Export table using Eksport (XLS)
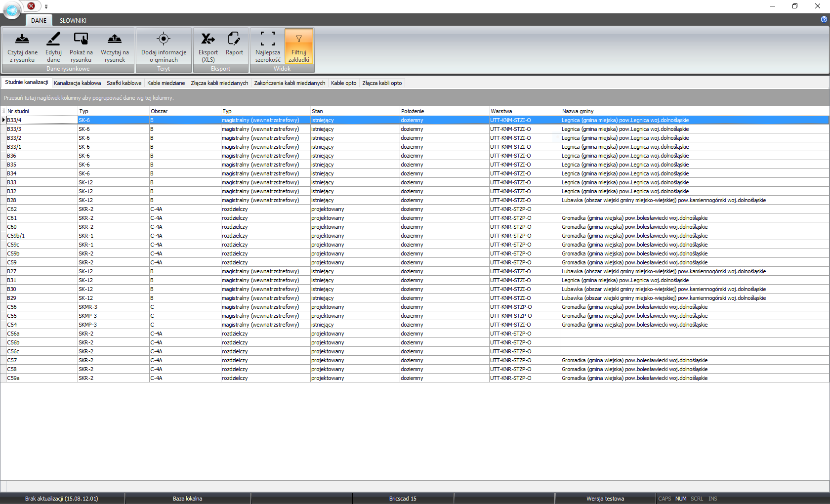 (x=208, y=46)
